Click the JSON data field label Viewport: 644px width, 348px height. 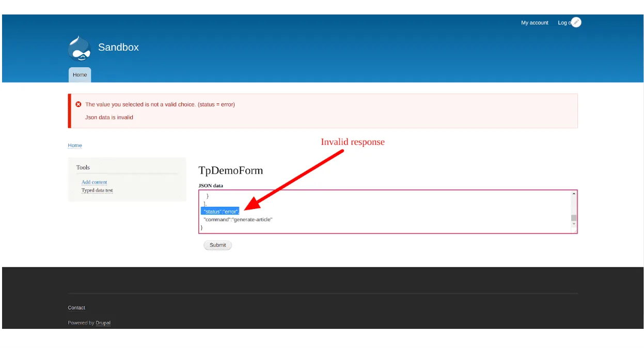tap(211, 186)
